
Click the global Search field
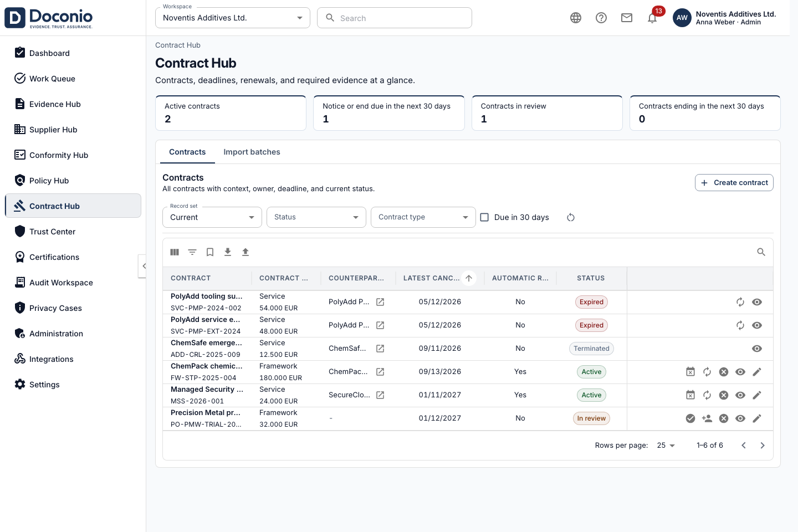pyautogui.click(x=395, y=18)
